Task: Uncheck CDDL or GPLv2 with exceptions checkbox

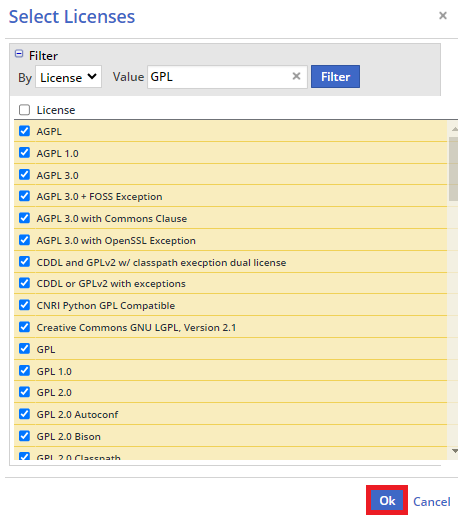Action: pyautogui.click(x=24, y=283)
